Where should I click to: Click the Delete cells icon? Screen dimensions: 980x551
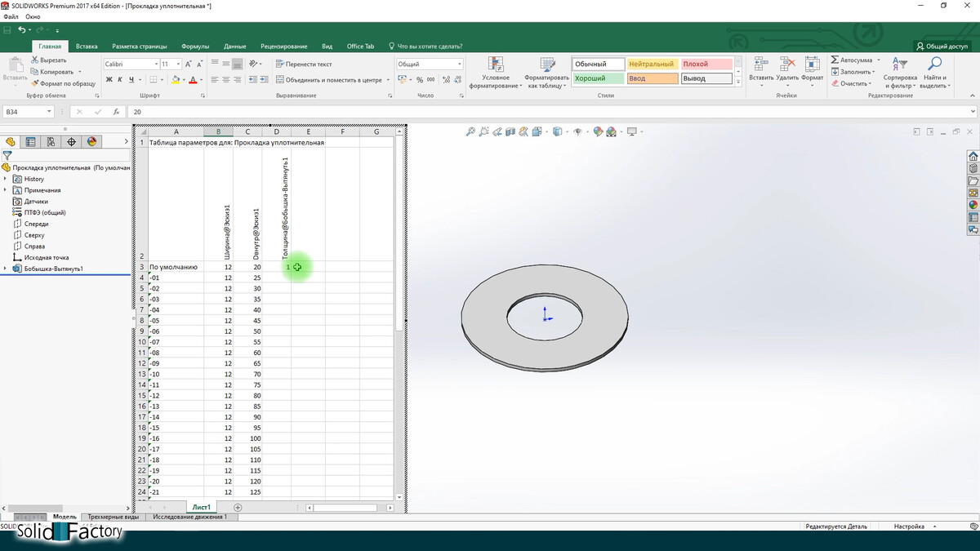(787, 65)
